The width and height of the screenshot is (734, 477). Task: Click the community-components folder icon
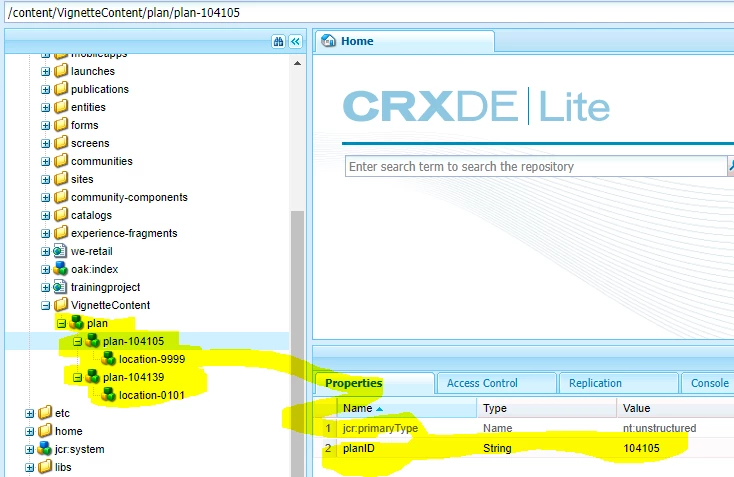click(61, 197)
